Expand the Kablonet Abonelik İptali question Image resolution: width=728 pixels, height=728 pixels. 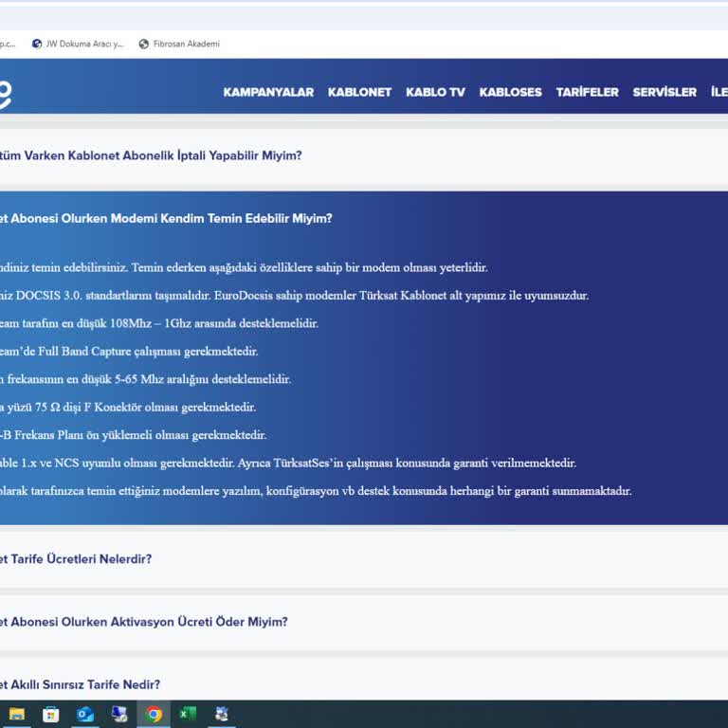364,155
